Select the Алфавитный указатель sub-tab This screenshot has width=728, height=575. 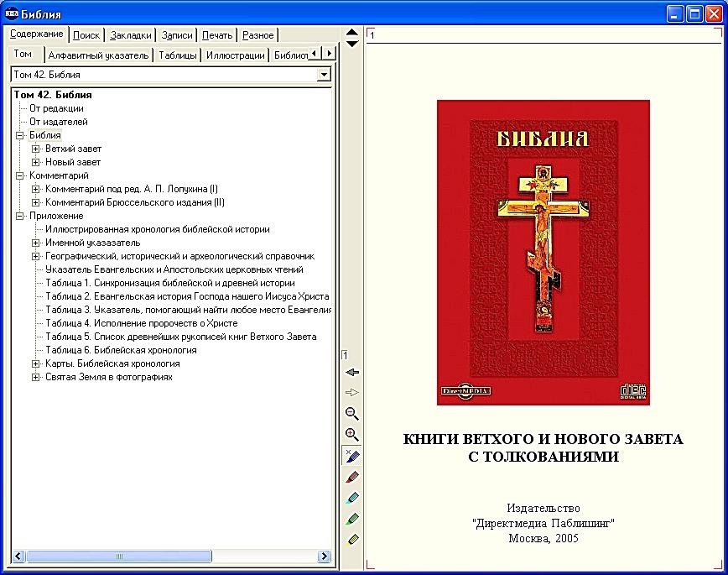pyautogui.click(x=98, y=55)
